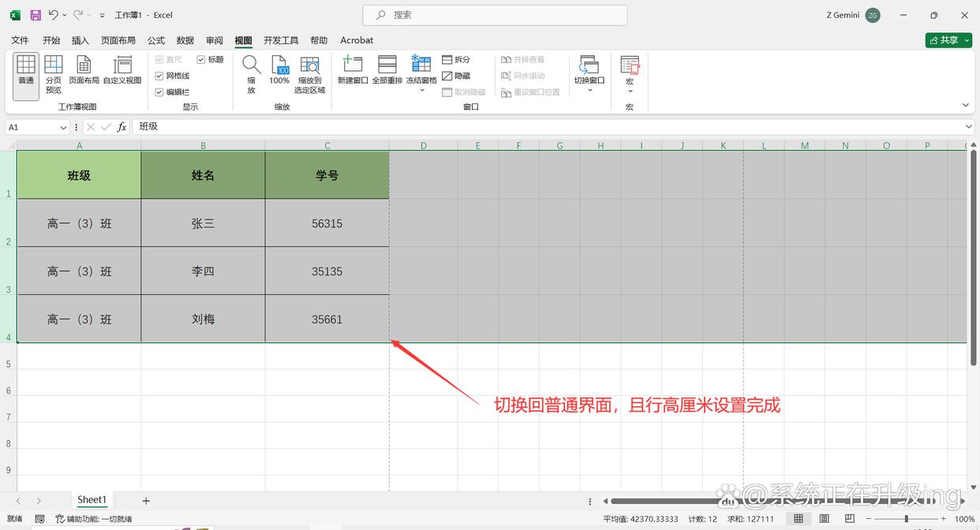Image resolution: width=980 pixels, height=530 pixels.
Task: Toggle the 网格线 checkbox
Action: click(159, 76)
